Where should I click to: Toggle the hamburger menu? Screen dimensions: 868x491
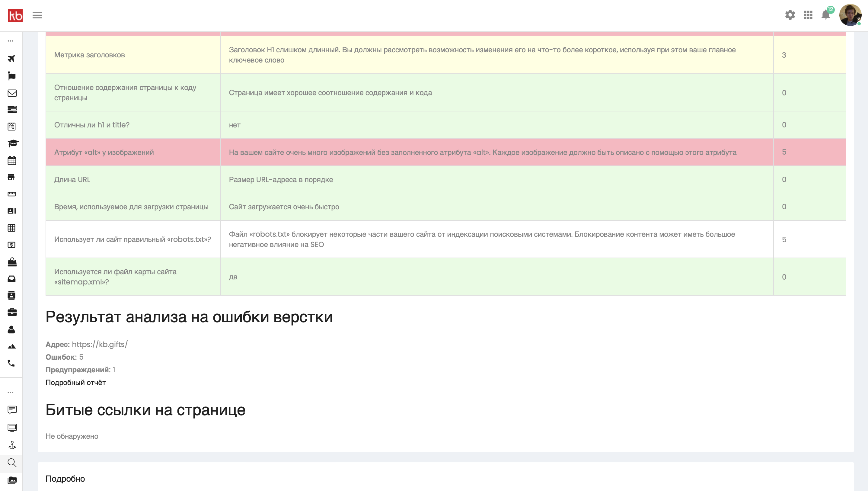(37, 15)
